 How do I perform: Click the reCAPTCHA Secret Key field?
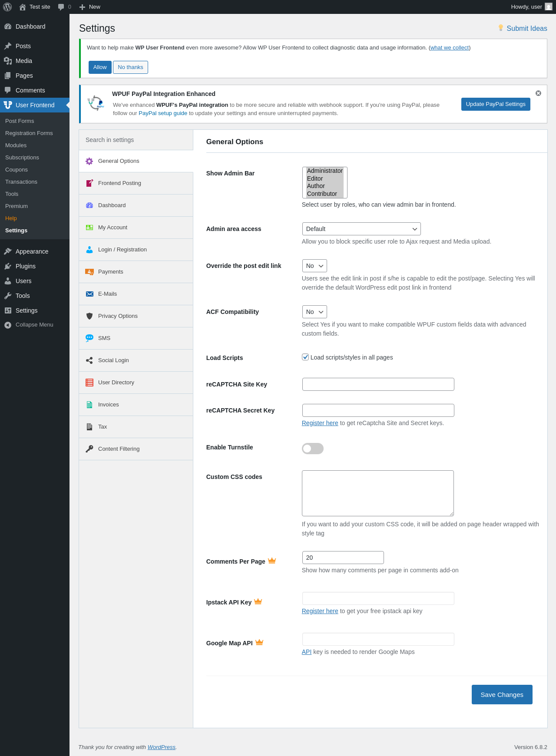pyautogui.click(x=378, y=410)
